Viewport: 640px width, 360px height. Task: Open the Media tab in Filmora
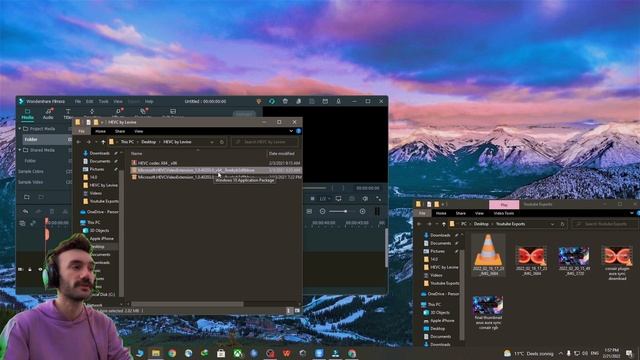pyautogui.click(x=27, y=114)
